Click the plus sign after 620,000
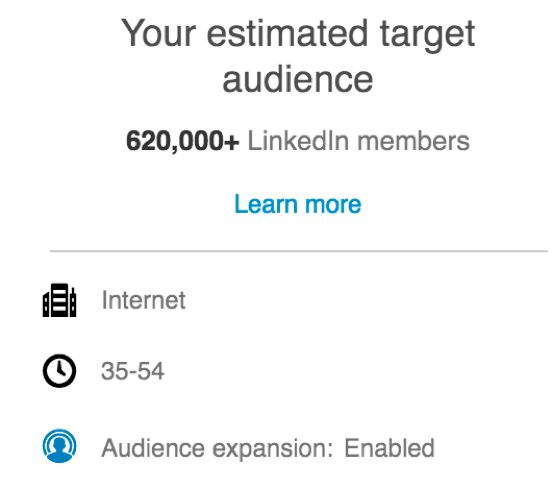552x488 pixels. pyautogui.click(x=232, y=143)
